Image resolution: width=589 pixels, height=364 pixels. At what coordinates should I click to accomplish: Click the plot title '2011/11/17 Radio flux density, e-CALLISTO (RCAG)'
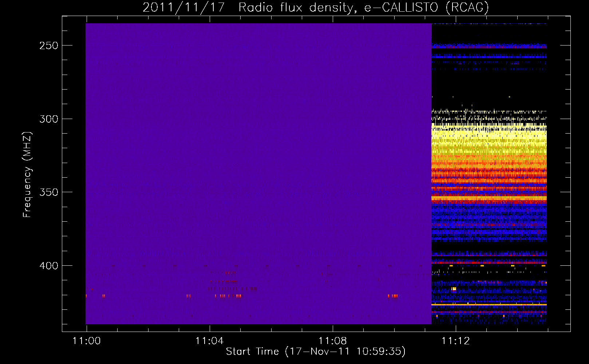[x=316, y=7]
